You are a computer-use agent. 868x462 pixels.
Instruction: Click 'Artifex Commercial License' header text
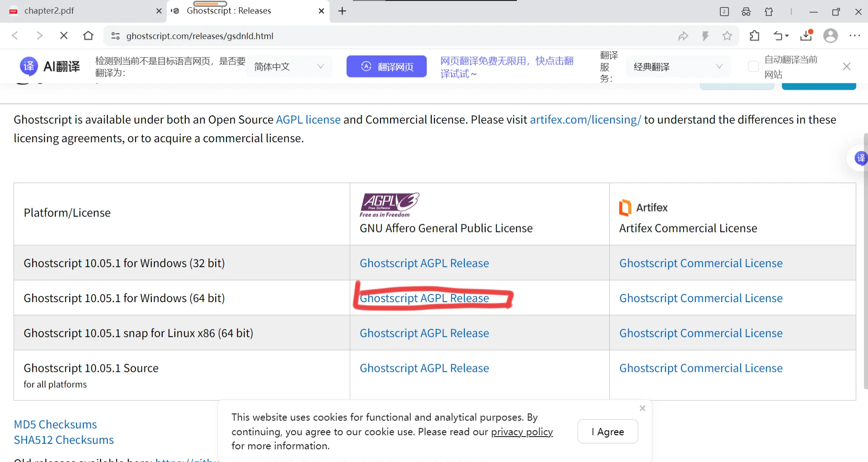pyautogui.click(x=688, y=228)
